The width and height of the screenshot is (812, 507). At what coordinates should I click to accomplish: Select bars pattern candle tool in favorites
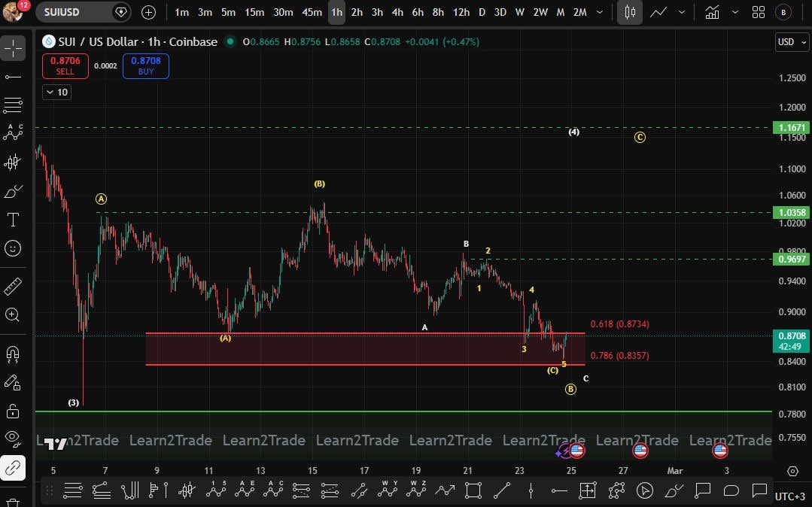pos(187,490)
